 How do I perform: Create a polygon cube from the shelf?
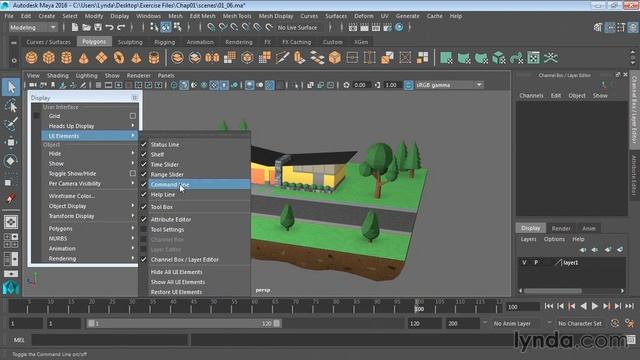tap(49, 58)
